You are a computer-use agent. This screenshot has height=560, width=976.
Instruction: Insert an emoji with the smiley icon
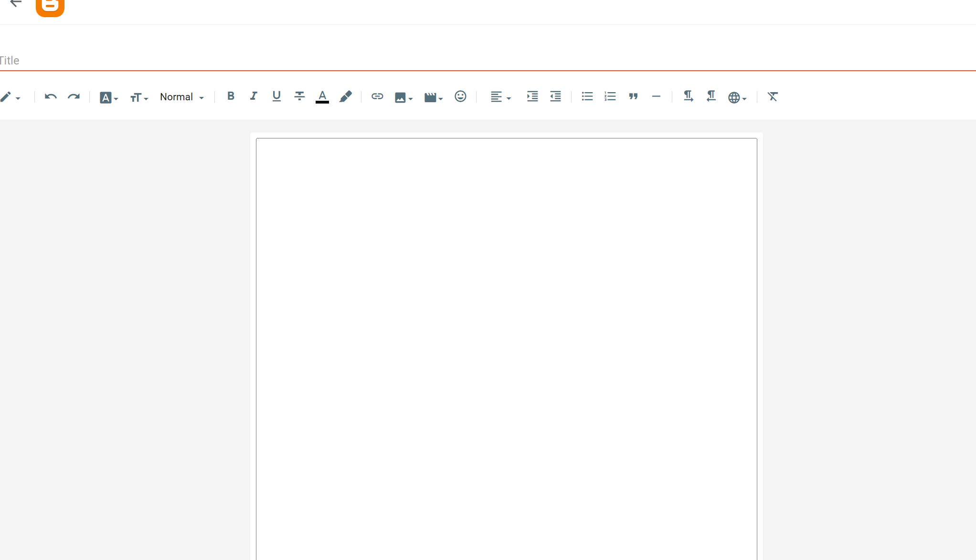coord(460,96)
